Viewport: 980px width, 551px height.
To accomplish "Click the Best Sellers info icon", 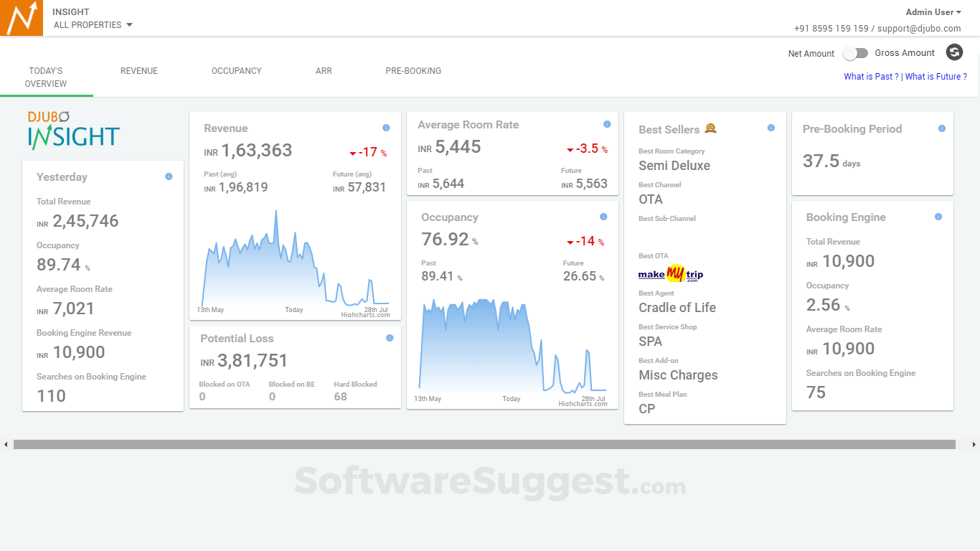I will 771,128.
